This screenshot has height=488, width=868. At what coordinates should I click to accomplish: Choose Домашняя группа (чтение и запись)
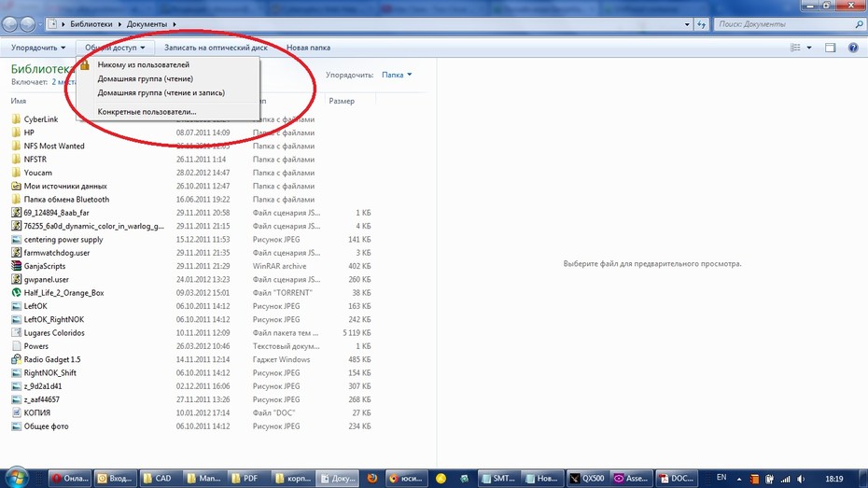[x=161, y=93]
